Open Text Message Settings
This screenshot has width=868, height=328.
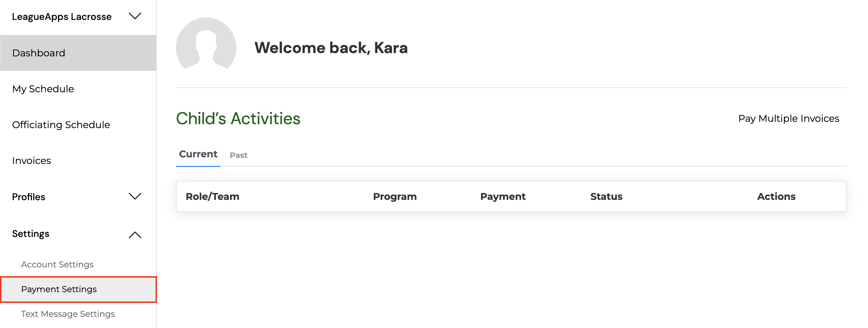click(x=68, y=314)
